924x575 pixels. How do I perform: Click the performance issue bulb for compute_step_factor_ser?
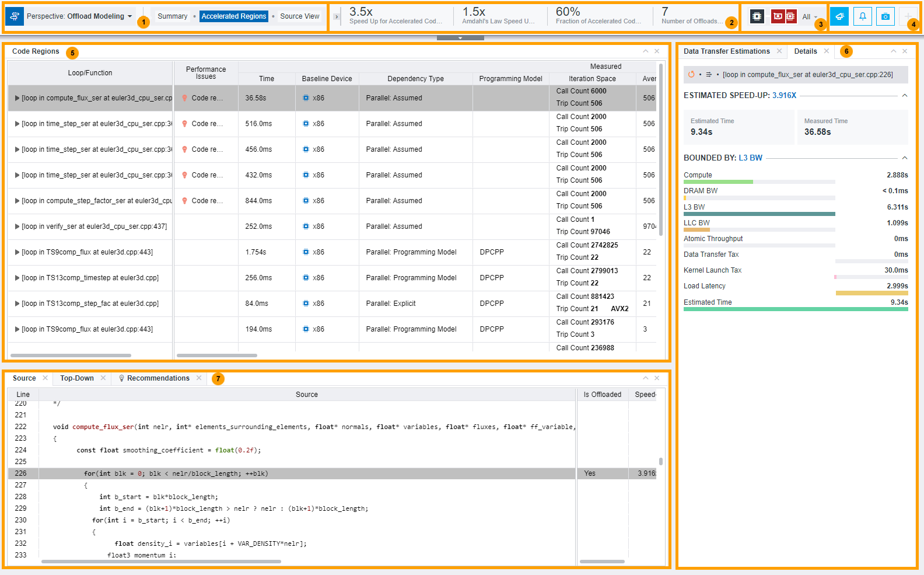coord(185,201)
